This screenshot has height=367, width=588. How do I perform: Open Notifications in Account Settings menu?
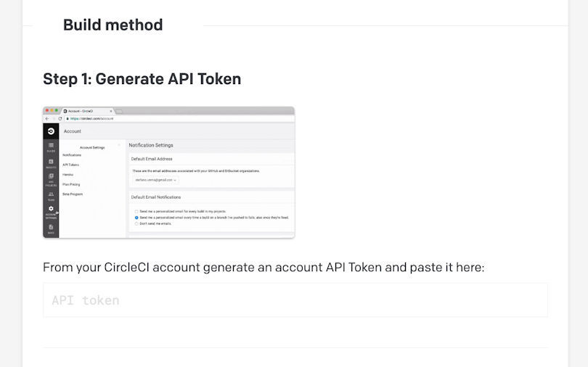pos(72,155)
